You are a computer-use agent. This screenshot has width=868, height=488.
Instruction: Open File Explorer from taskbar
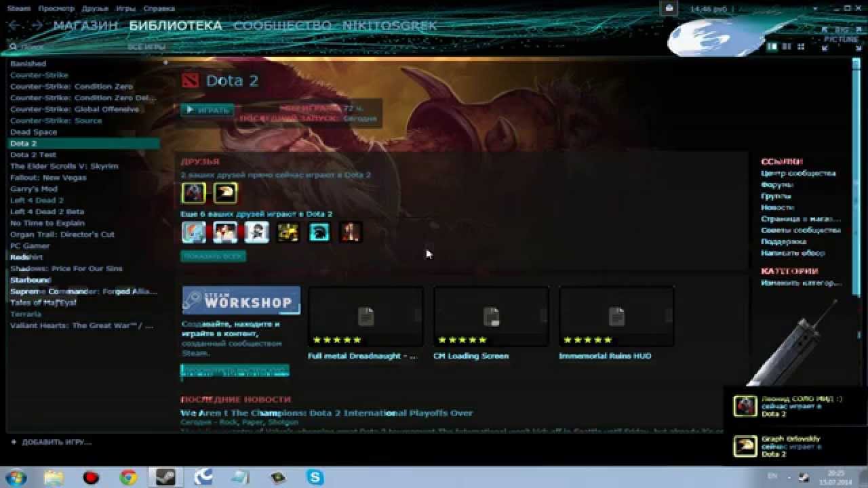pyautogui.click(x=54, y=477)
